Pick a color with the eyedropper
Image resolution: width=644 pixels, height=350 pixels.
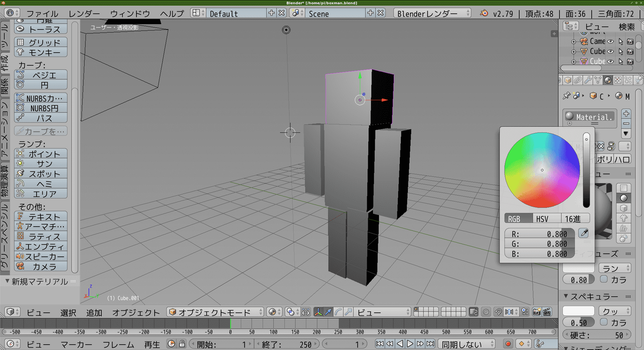[583, 233]
